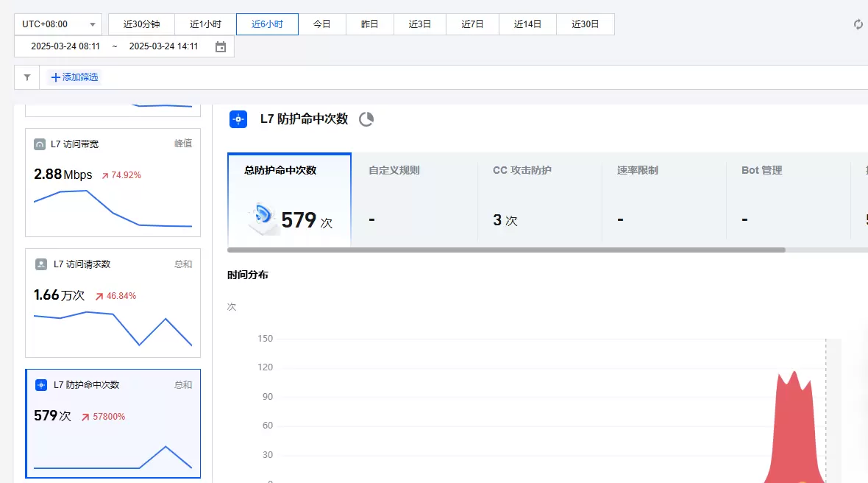Click the 峰值 label on bandwidth card
868x483 pixels.
point(183,144)
